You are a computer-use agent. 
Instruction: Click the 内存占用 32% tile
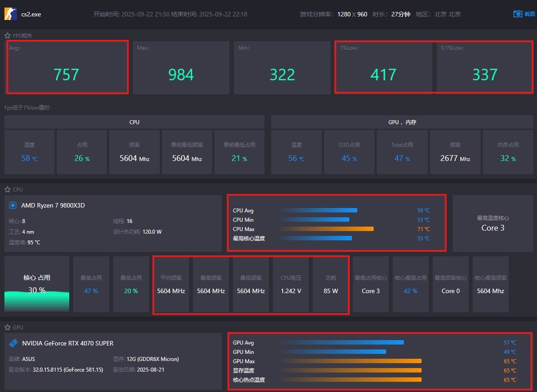click(508, 152)
